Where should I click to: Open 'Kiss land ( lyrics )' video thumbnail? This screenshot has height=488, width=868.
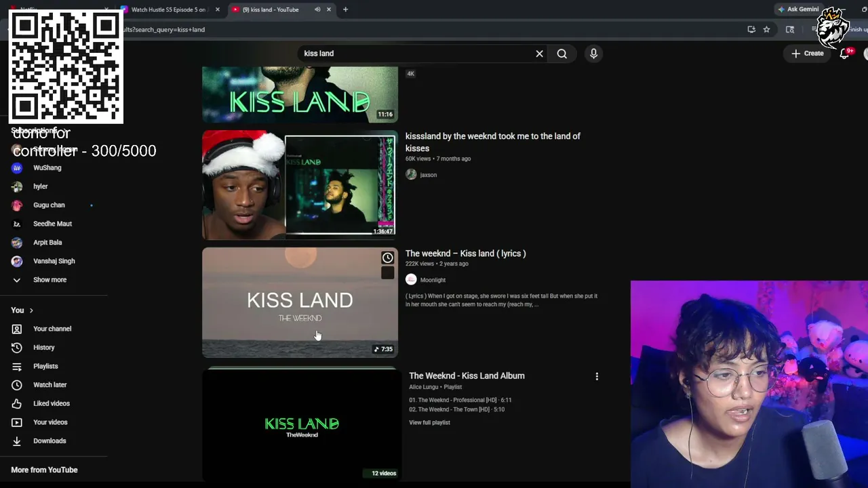[x=300, y=302]
